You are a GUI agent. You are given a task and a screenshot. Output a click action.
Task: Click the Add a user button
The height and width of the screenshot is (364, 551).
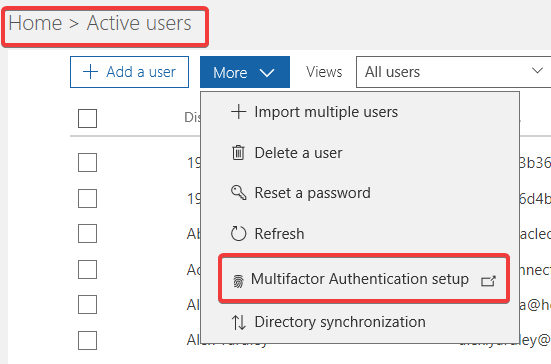pos(129,72)
